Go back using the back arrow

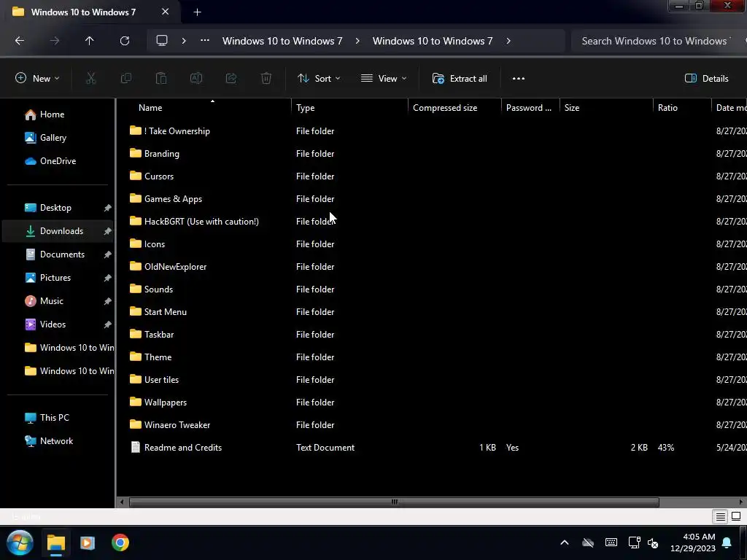tap(20, 41)
